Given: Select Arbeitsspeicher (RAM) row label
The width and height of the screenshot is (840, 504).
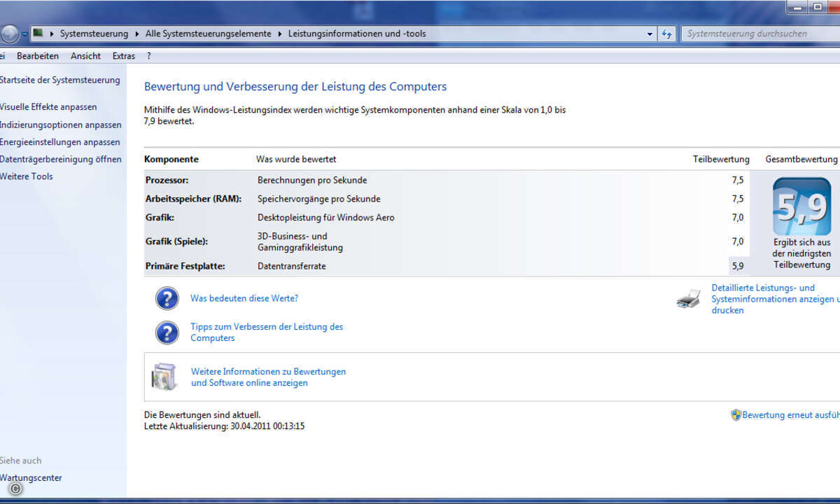Looking at the screenshot, I should click(x=193, y=199).
